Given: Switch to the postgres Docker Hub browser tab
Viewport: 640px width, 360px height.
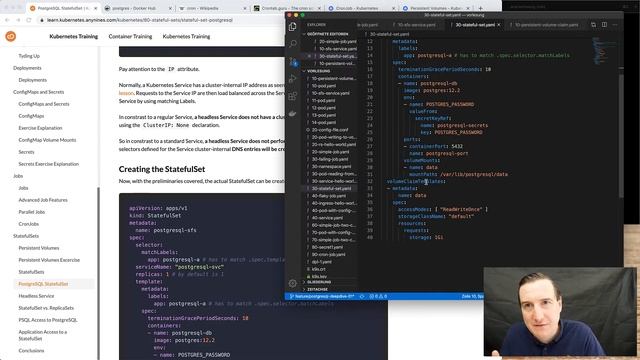Looking at the screenshot, I should coord(134,8).
